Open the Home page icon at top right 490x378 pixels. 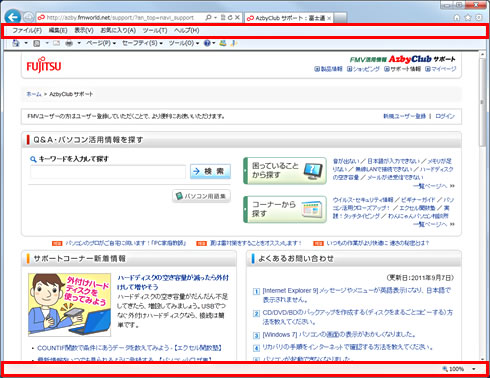point(457,17)
